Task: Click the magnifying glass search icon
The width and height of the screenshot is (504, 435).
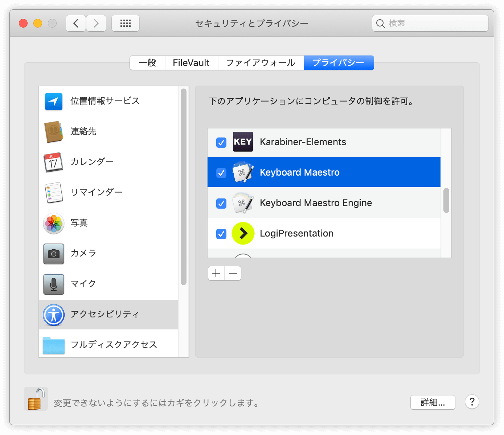Action: pyautogui.click(x=380, y=24)
